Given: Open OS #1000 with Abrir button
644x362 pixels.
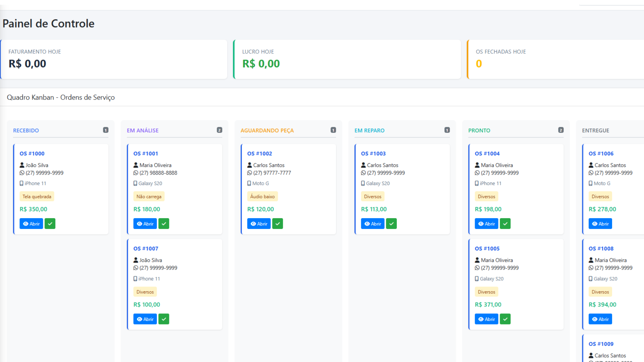Looking at the screenshot, I should 31,224.
